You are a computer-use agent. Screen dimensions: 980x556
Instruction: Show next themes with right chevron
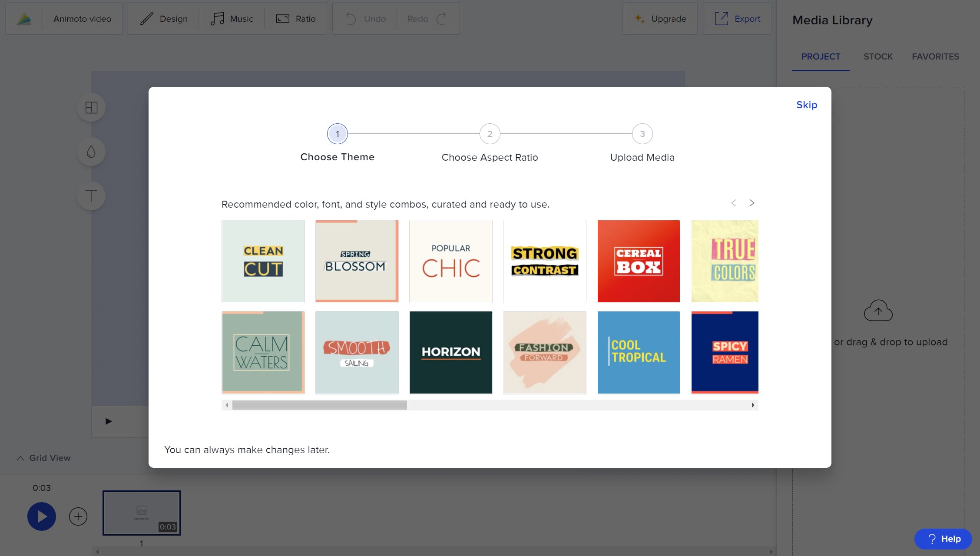click(x=752, y=203)
